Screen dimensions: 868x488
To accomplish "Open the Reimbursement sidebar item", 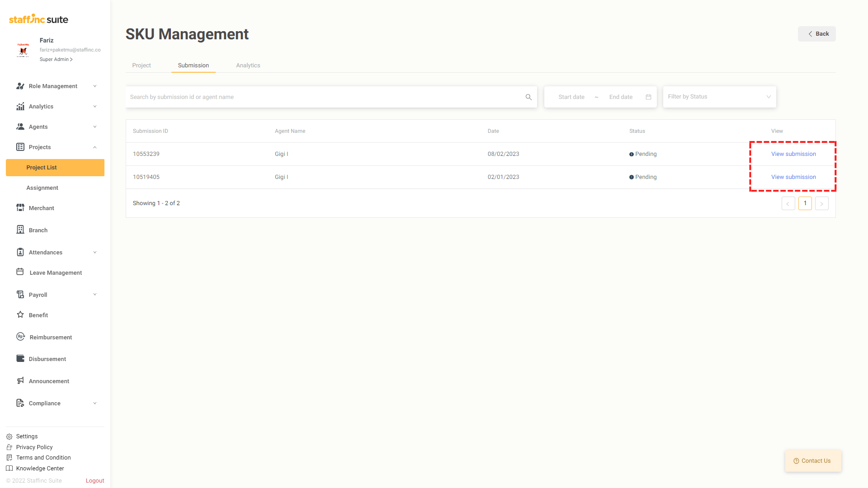I will point(51,338).
